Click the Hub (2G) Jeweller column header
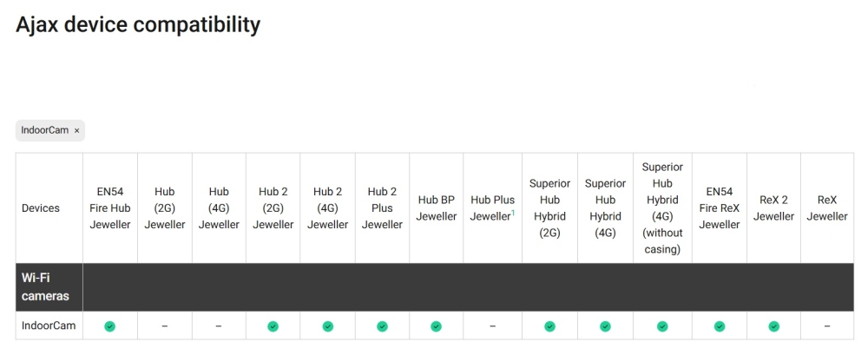 coord(165,208)
